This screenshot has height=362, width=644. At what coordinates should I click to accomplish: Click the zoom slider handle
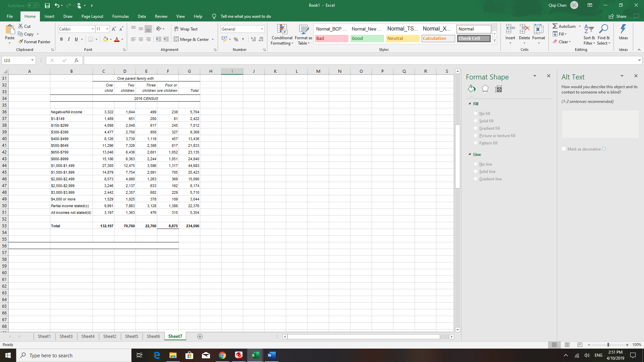point(608,345)
